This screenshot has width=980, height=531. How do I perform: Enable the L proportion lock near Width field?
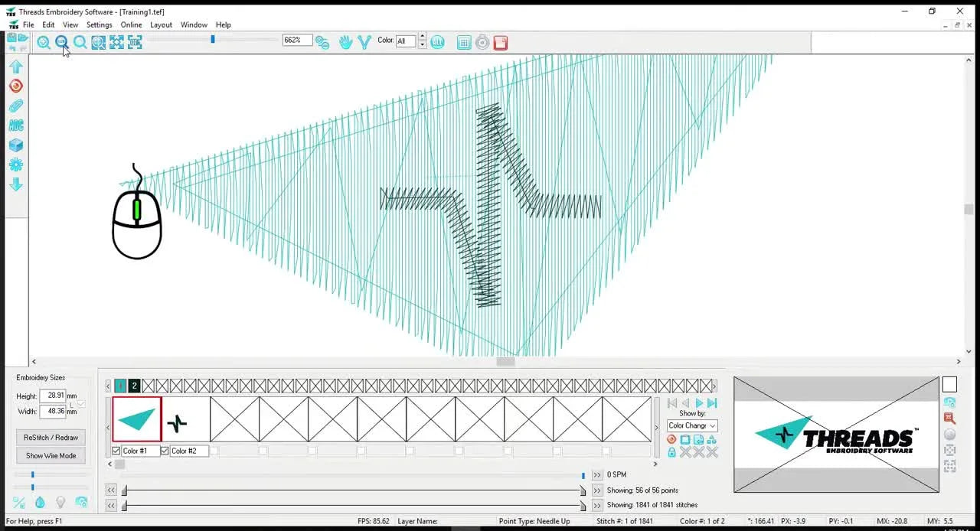82,404
